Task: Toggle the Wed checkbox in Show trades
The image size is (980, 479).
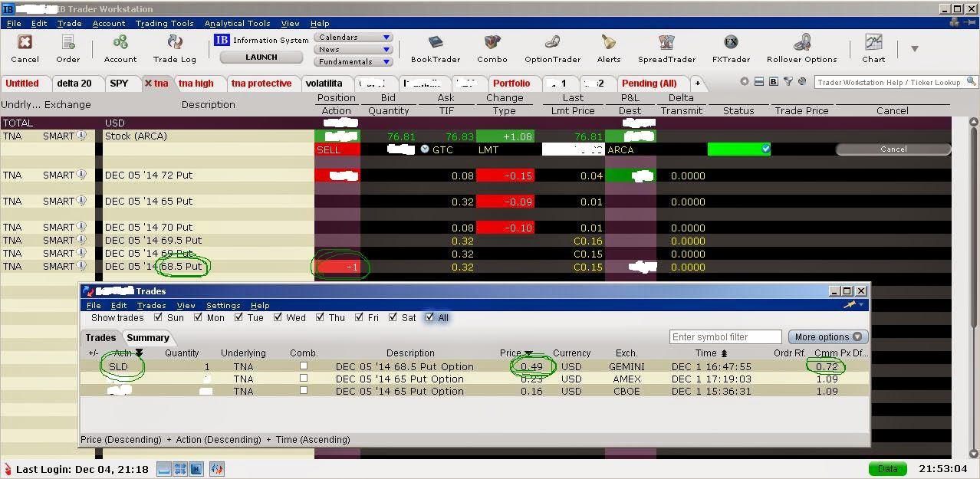Action: [278, 317]
